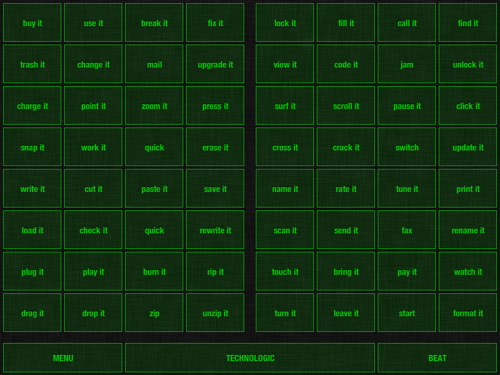
Task: Tap the 'surf it' pad
Action: click(x=285, y=106)
